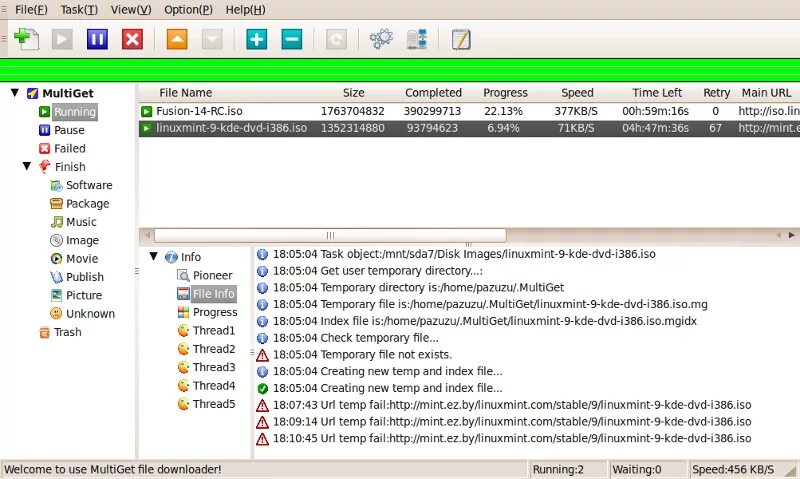Click the New Task toolbar icon
The height and width of the screenshot is (479, 800).
click(27, 39)
